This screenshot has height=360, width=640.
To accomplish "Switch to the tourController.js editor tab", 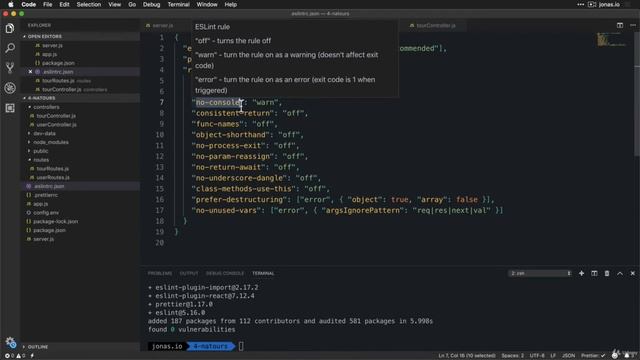I will click(x=436, y=25).
